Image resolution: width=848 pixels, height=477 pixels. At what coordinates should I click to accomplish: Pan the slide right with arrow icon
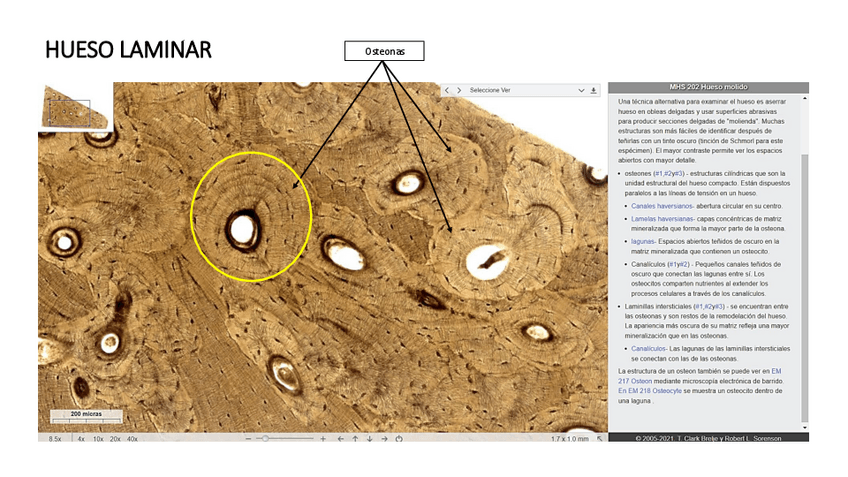384,438
